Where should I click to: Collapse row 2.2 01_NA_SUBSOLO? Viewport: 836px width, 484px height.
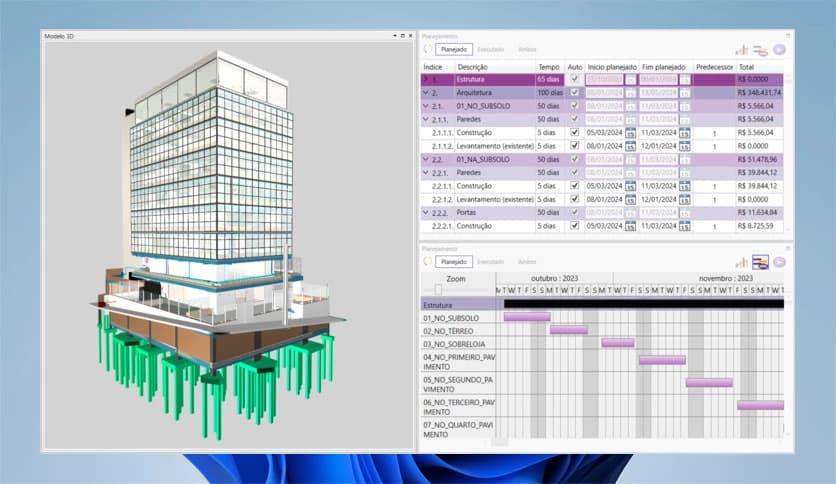click(x=425, y=159)
